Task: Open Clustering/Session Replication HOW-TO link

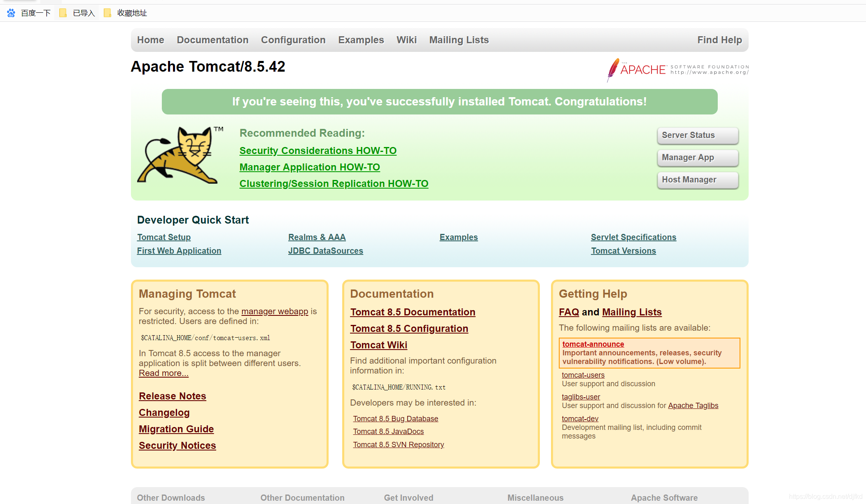Action: click(x=334, y=184)
